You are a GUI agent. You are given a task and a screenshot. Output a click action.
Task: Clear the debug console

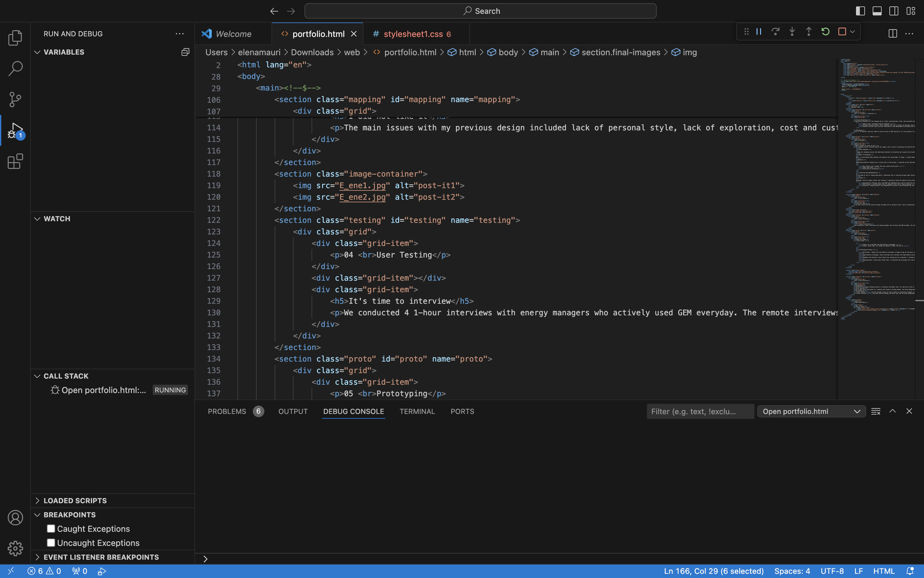coord(876,411)
